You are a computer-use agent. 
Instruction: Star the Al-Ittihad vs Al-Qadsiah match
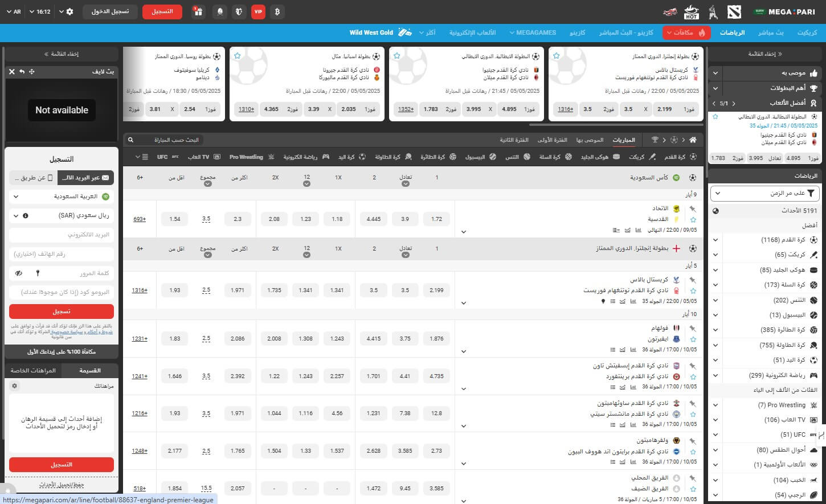(693, 219)
